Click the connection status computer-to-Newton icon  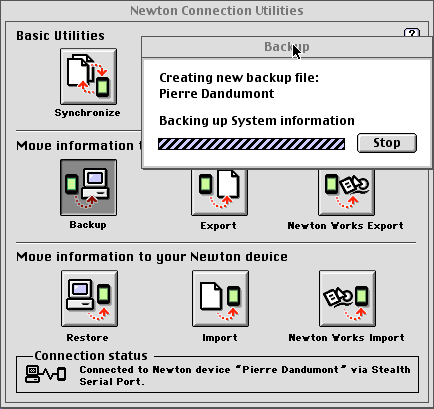click(x=46, y=374)
